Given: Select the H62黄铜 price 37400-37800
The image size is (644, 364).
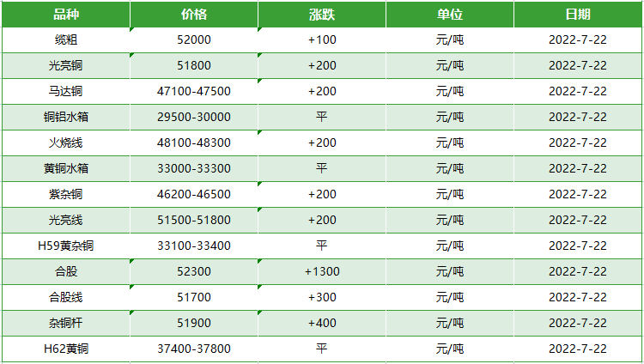Looking at the screenshot, I should [194, 349].
